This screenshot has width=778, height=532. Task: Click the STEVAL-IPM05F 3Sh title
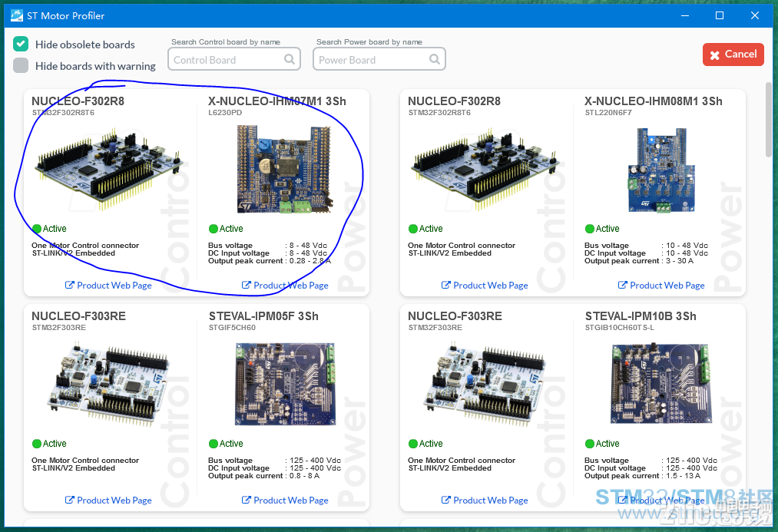tap(263, 316)
